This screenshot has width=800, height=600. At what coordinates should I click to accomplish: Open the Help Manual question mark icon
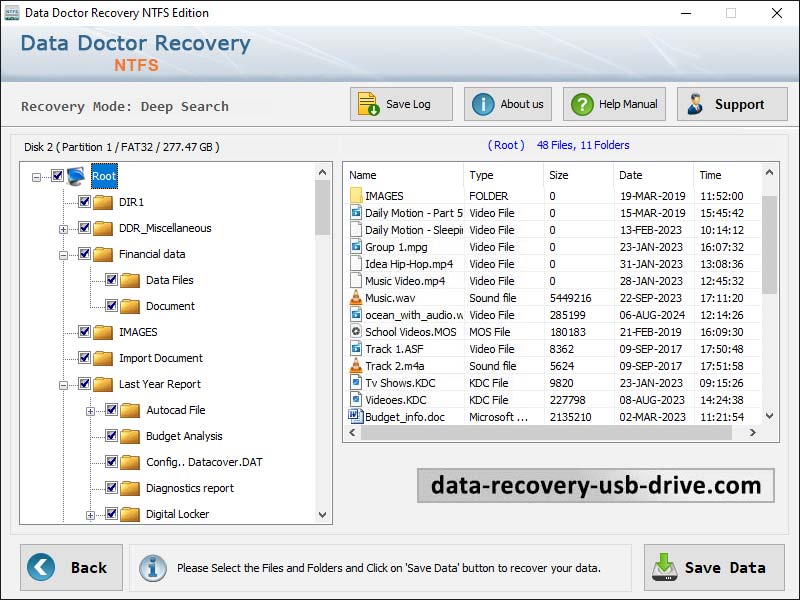pos(580,103)
